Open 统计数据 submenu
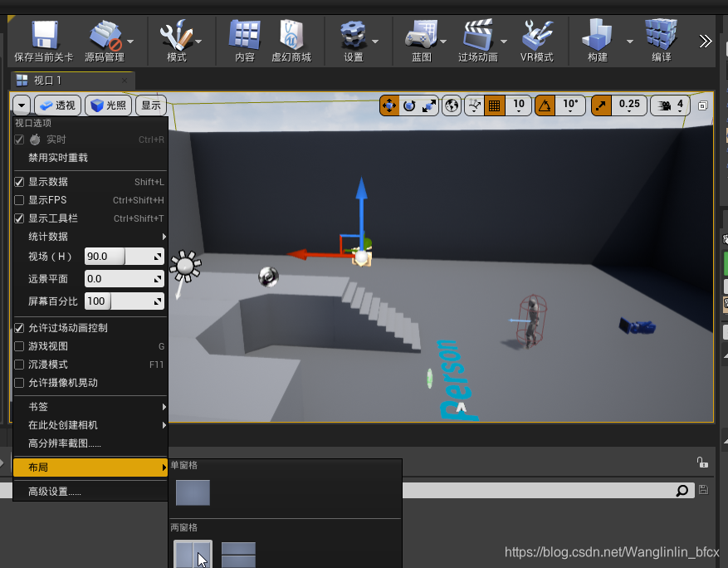This screenshot has width=728, height=568. pyautogui.click(x=90, y=237)
